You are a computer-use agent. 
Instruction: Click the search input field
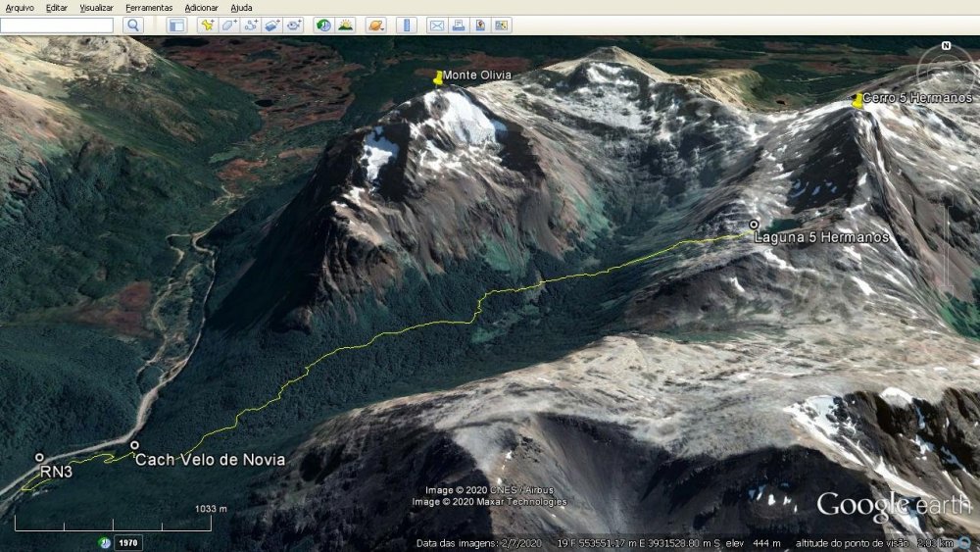(57, 25)
